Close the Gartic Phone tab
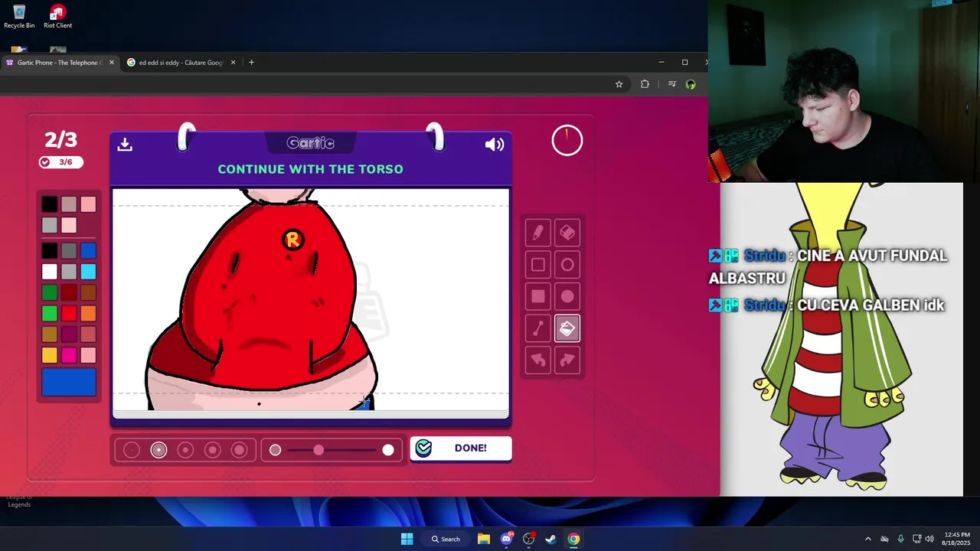The image size is (980, 551). 112,63
